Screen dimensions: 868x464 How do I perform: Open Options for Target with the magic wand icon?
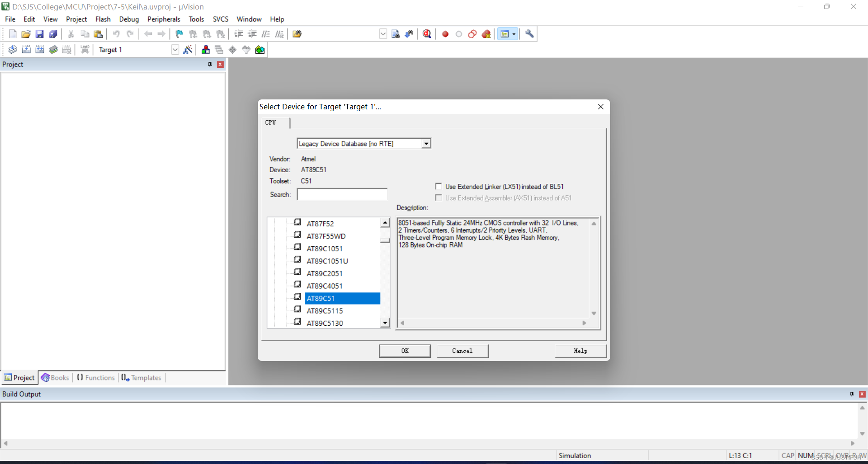tap(188, 50)
